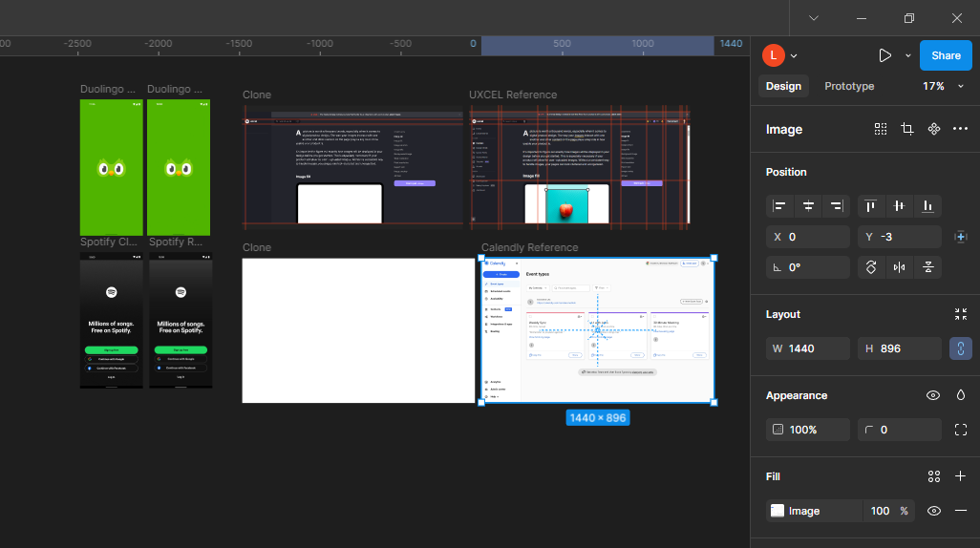Hide the Image fill using eye icon

934,511
